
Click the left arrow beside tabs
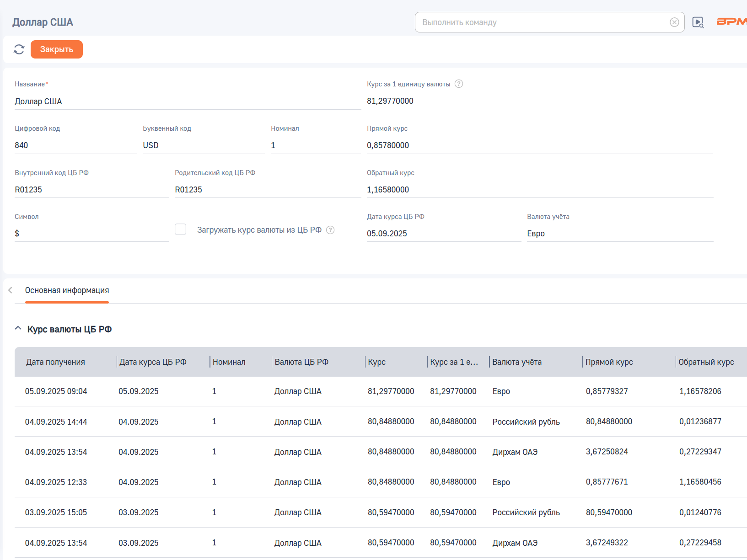10,290
